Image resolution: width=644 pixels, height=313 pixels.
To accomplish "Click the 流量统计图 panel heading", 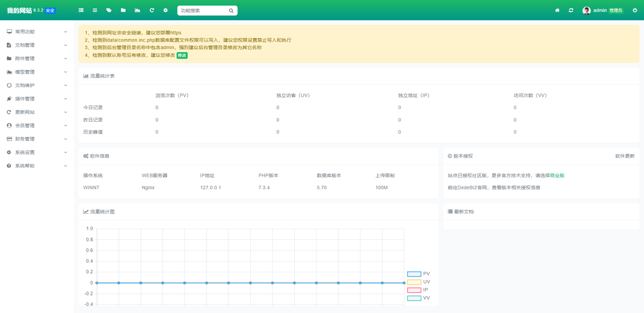I will pyautogui.click(x=99, y=212).
